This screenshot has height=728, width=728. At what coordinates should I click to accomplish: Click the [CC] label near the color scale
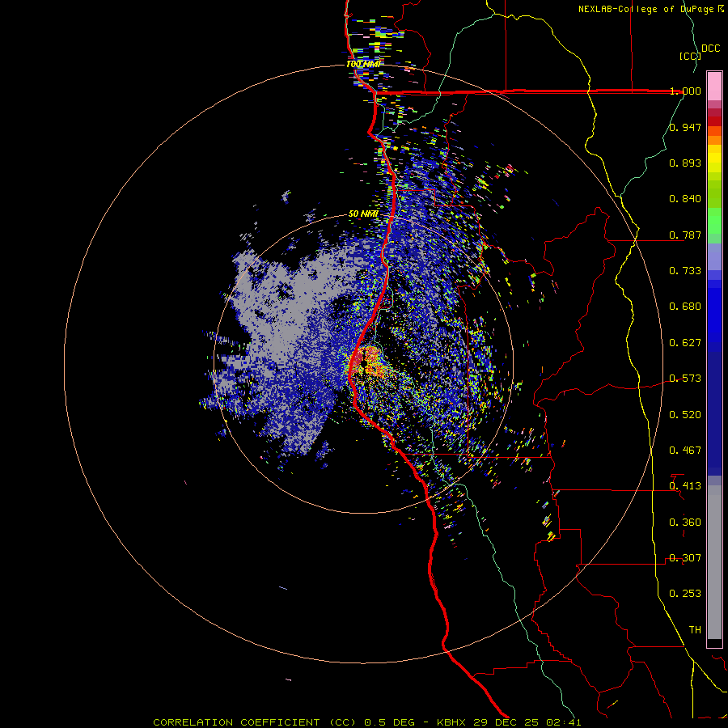tap(690, 56)
